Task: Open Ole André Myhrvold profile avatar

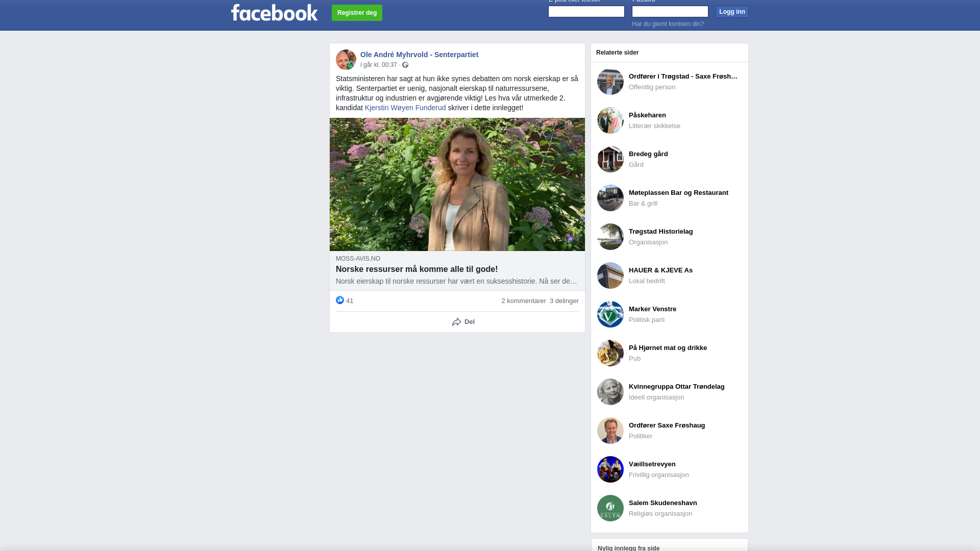Action: [x=346, y=60]
